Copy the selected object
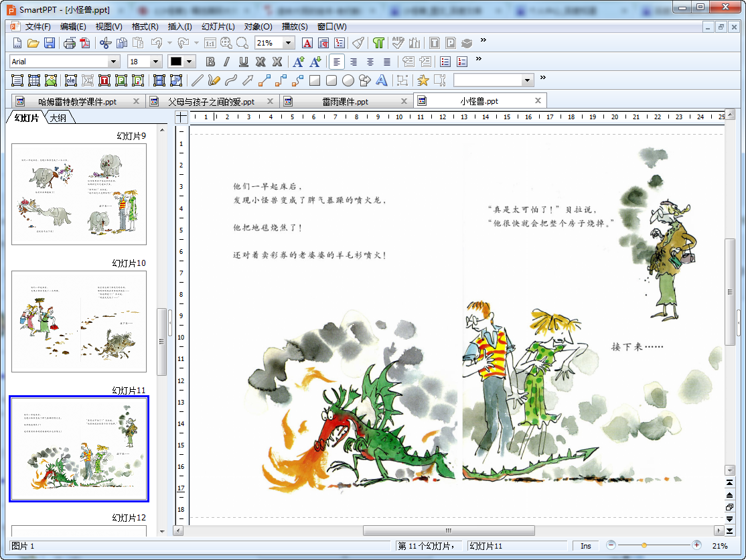Screen dimensions: 746x560 coord(122,44)
